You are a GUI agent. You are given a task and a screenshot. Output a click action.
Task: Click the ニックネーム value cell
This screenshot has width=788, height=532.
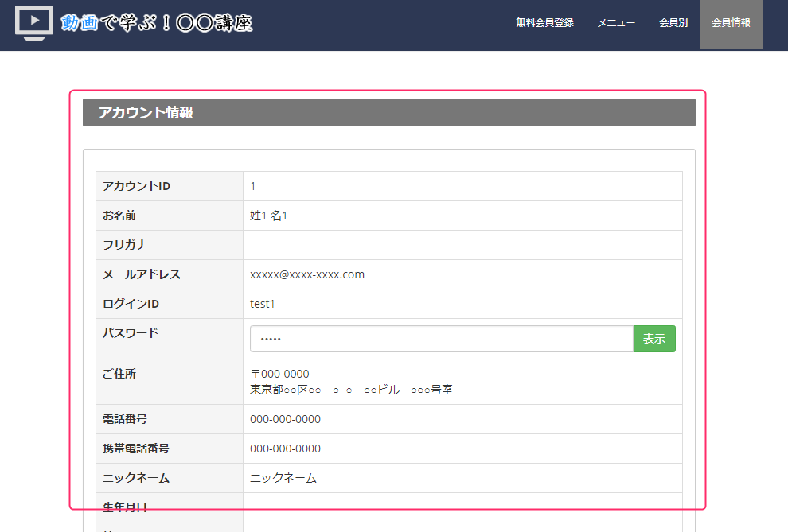(283, 478)
